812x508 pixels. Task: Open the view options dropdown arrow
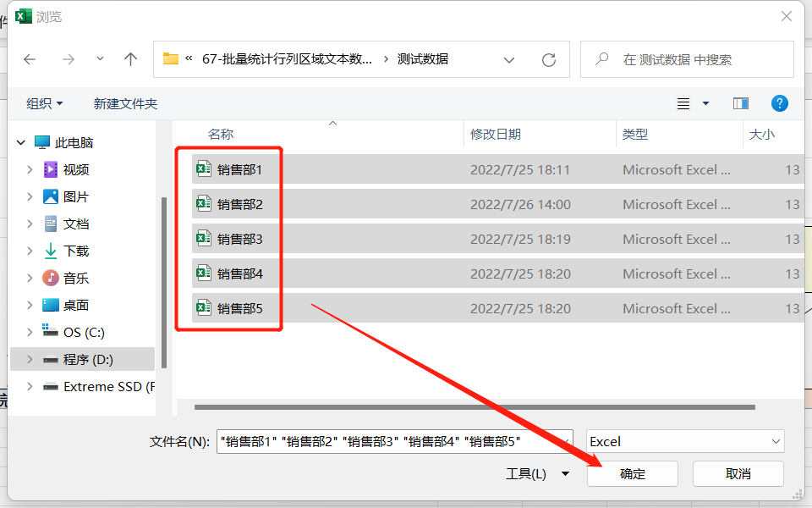[705, 103]
